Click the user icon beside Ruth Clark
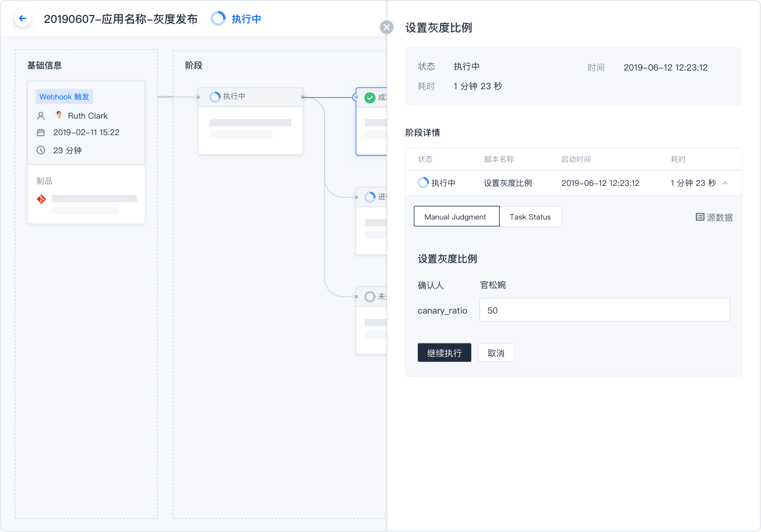The image size is (761, 532). pyautogui.click(x=41, y=116)
